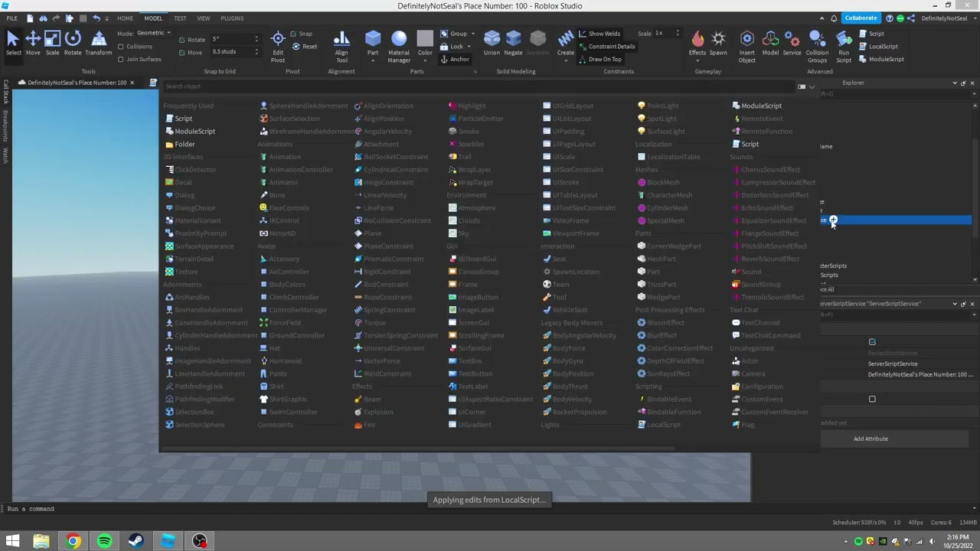The height and width of the screenshot is (551, 980).
Task: Open Collision Groups editor
Action: pos(817,46)
